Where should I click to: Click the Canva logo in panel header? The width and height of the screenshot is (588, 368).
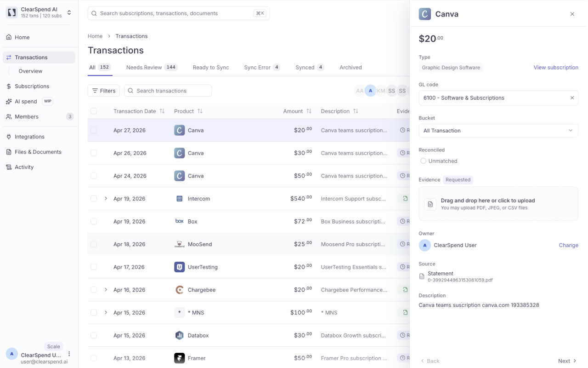pos(425,14)
